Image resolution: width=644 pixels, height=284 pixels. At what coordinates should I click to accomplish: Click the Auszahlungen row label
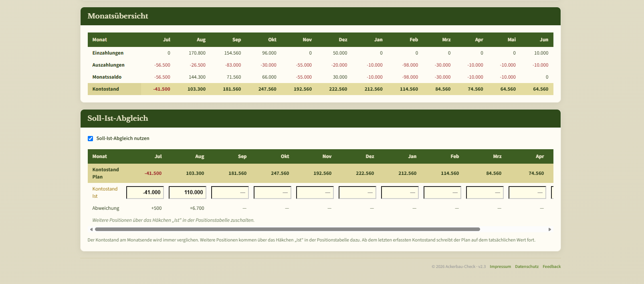tap(108, 65)
